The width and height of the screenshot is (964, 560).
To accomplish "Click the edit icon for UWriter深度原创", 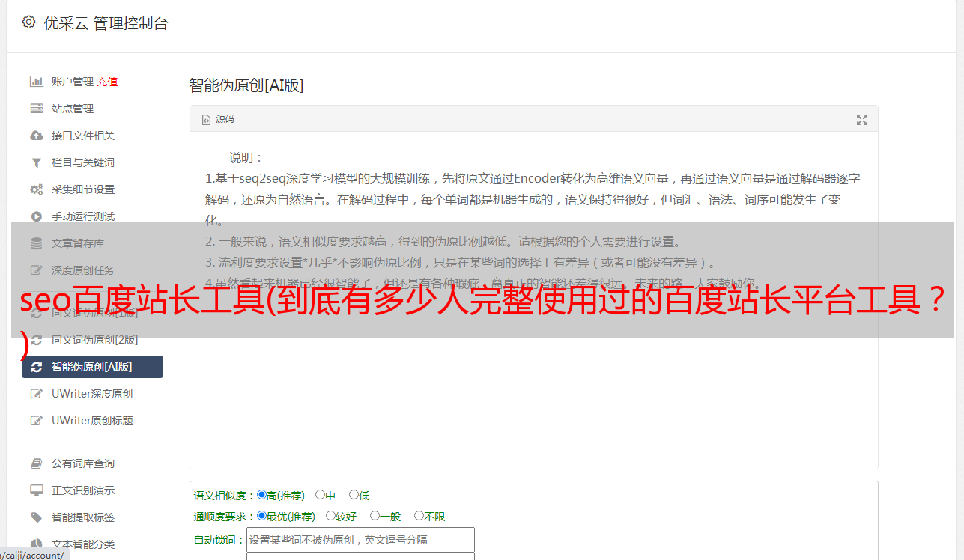I will point(36,394).
